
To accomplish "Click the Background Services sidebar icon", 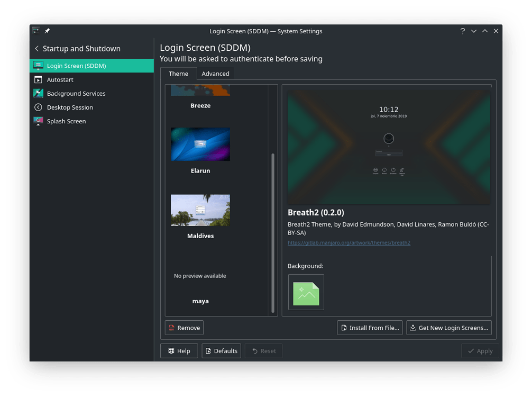I will point(38,93).
